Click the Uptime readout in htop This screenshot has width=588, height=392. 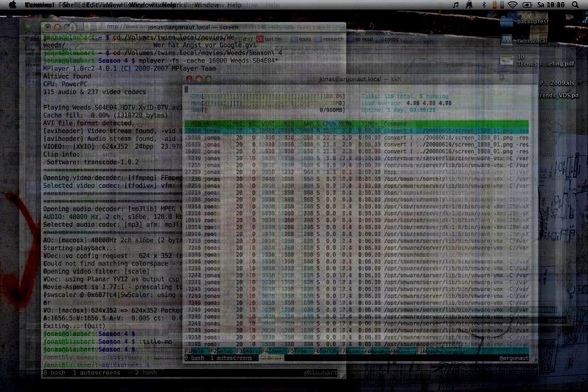point(399,110)
